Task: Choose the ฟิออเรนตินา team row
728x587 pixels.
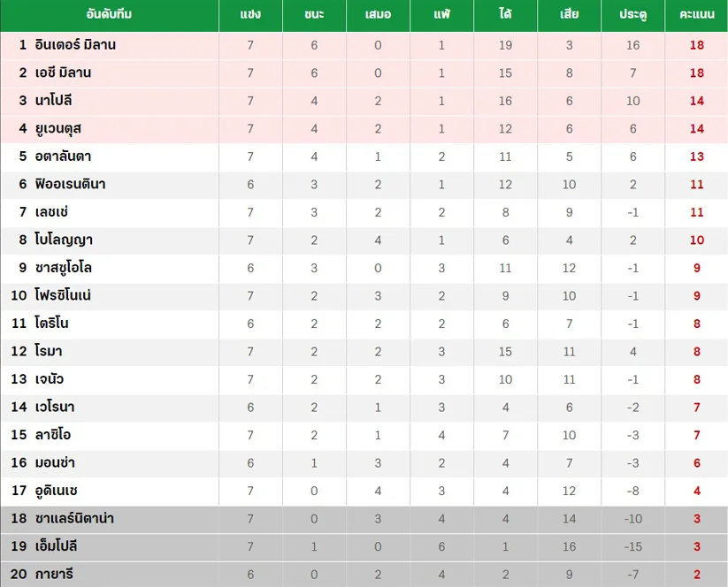Action: tap(364, 185)
